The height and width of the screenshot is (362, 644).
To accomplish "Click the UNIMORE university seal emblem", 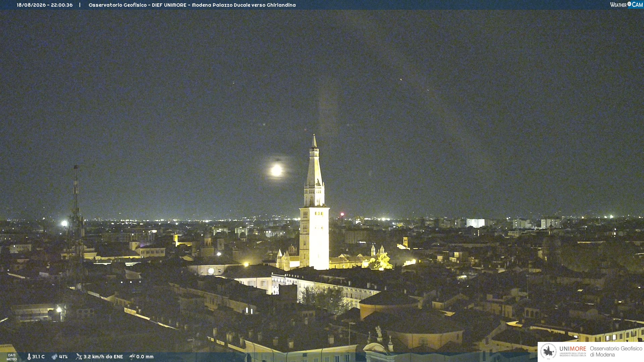I will (x=548, y=351).
